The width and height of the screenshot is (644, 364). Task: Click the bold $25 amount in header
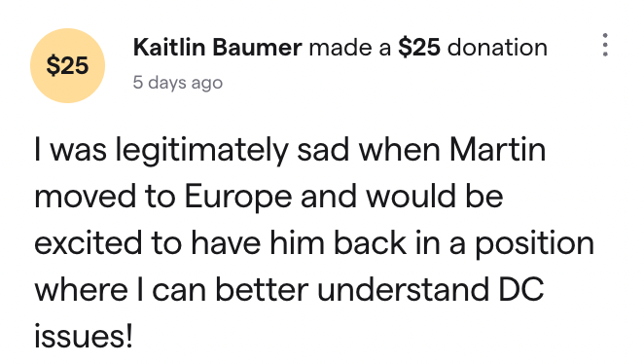(419, 48)
